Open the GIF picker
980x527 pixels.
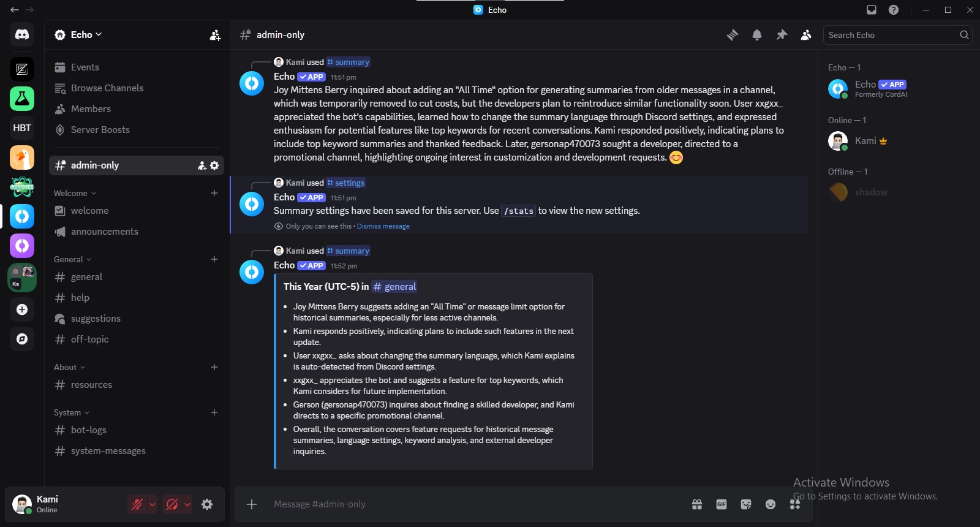click(722, 504)
